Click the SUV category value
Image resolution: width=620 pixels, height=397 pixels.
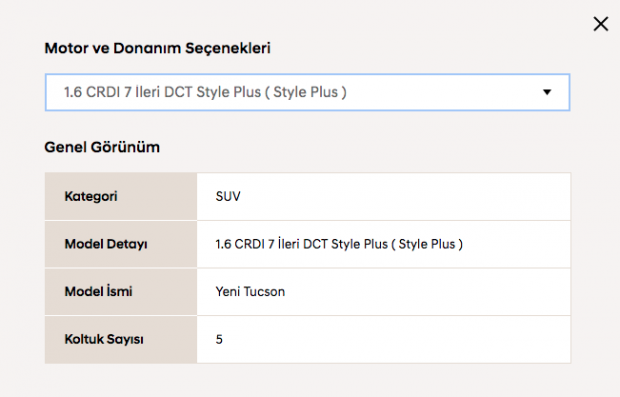[228, 196]
